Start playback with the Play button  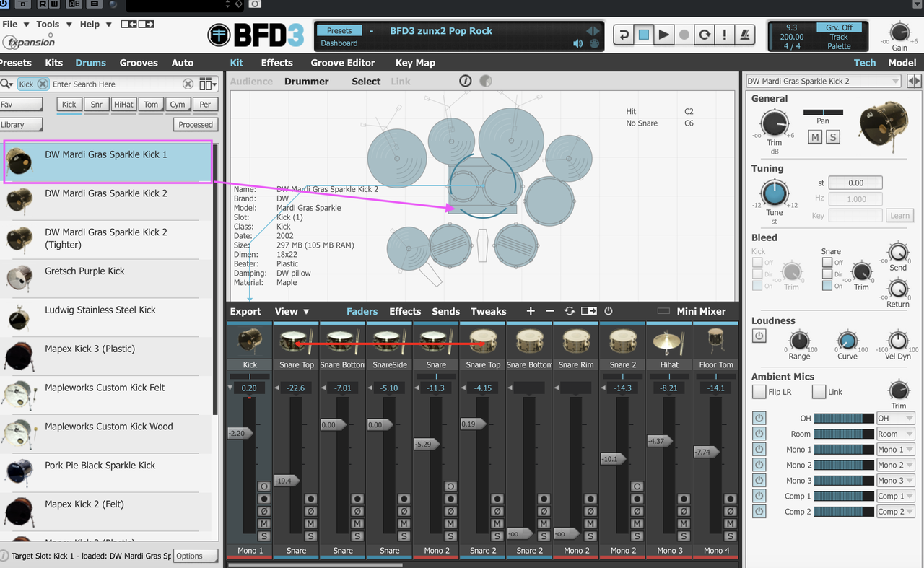[x=664, y=35]
